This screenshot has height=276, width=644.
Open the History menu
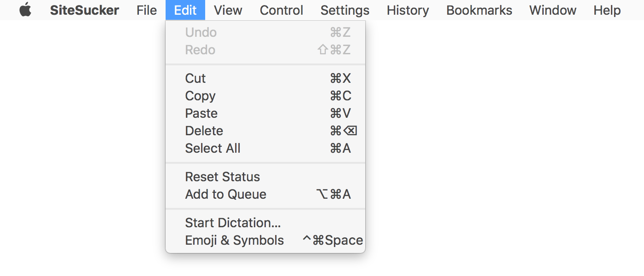407,10
